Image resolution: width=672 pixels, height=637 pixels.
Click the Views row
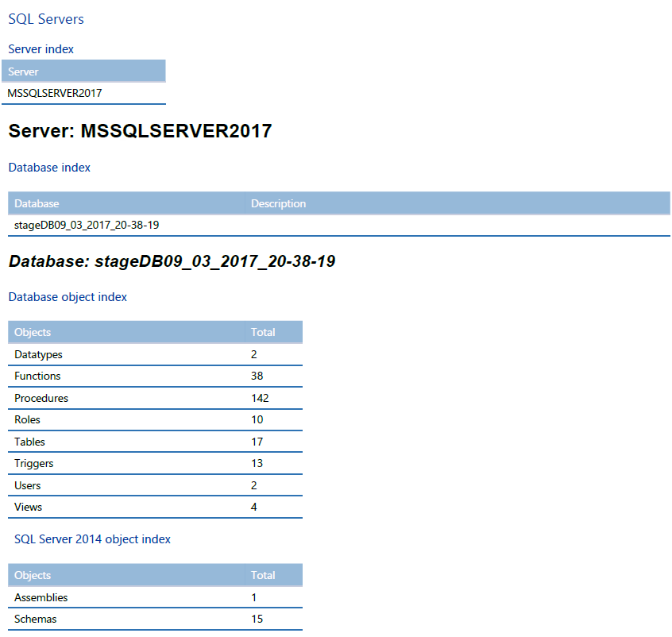click(155, 507)
